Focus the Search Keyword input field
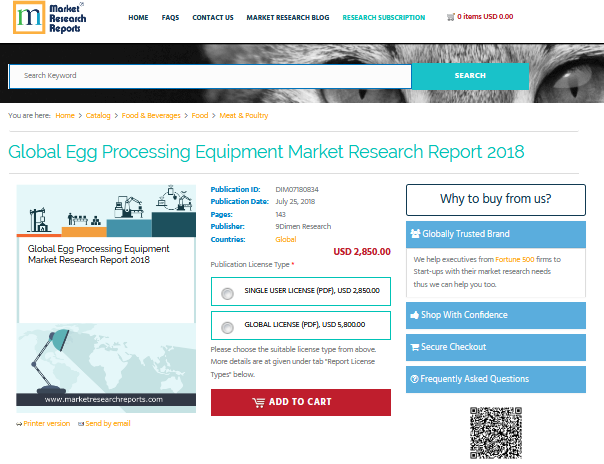The width and height of the screenshot is (604, 464). (210, 76)
